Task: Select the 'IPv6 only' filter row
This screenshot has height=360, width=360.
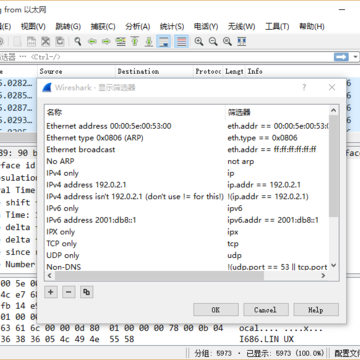Action: [x=187, y=208]
